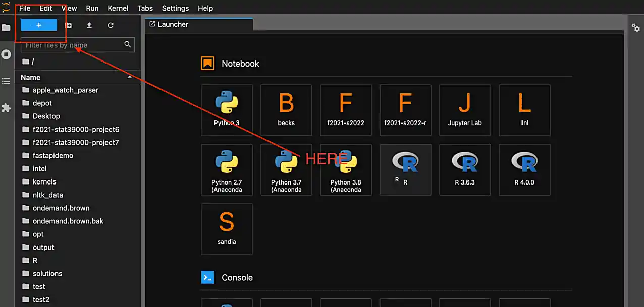Click the gears icon in the top-right corner
Viewport: 644px width, 307px height.
tap(635, 28)
